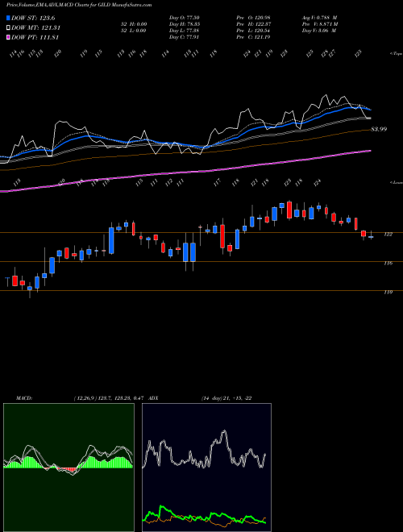Click the 122 price level label

pyautogui.click(x=388, y=234)
